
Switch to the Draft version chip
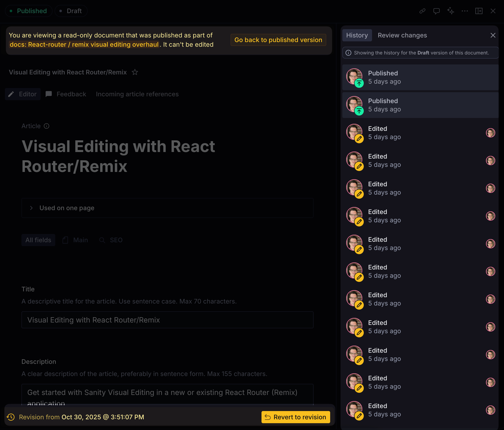click(71, 11)
